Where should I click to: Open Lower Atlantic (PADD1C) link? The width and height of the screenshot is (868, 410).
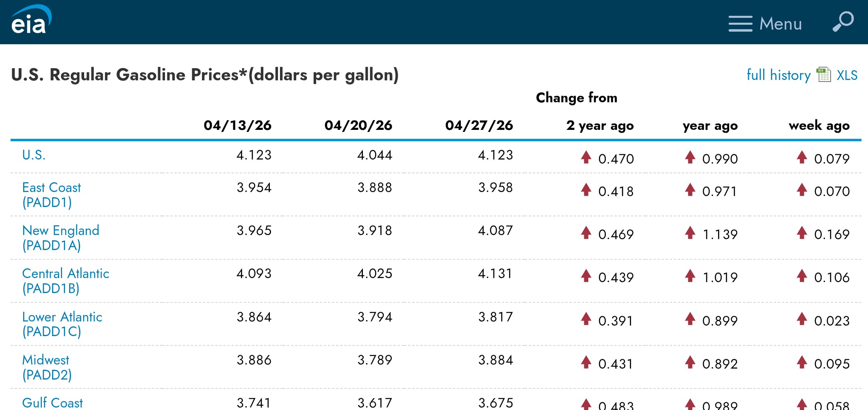(62, 324)
